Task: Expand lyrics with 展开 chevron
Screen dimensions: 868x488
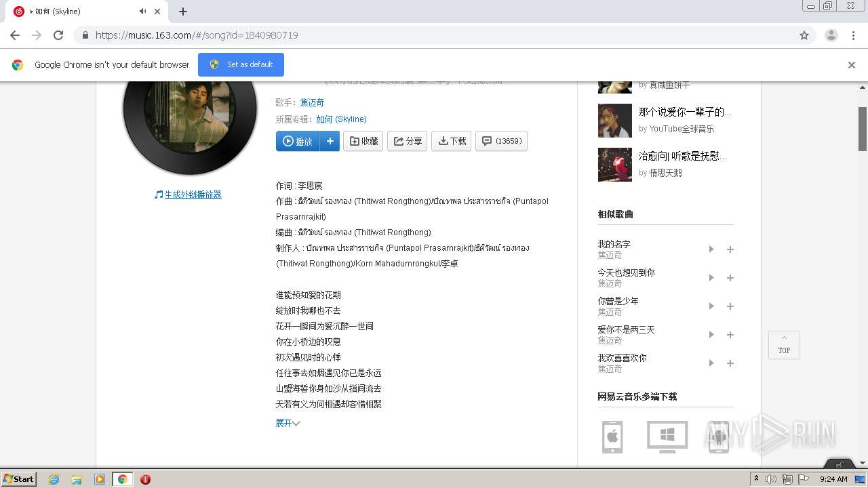Action: (x=288, y=423)
